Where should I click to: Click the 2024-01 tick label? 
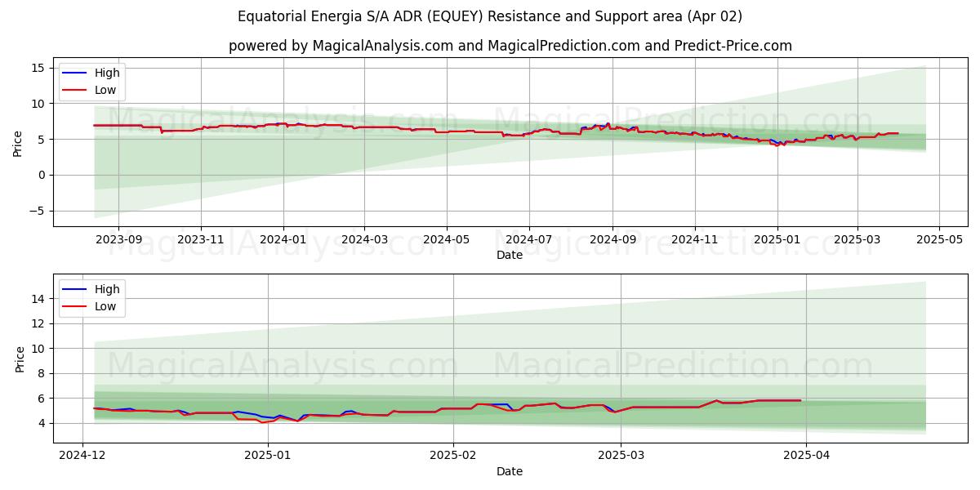[x=283, y=239]
